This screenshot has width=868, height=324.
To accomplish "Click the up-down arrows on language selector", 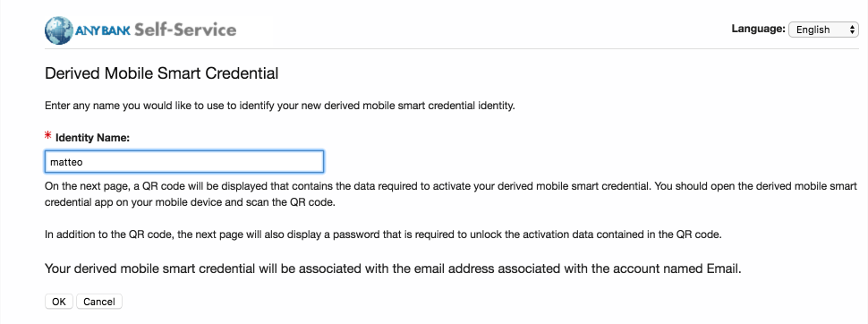I will (852, 30).
